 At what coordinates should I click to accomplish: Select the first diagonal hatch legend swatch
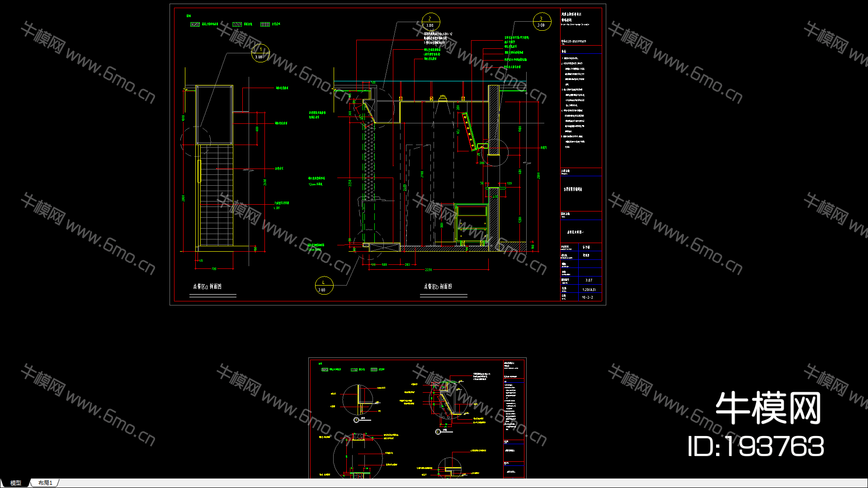pyautogui.click(x=195, y=24)
